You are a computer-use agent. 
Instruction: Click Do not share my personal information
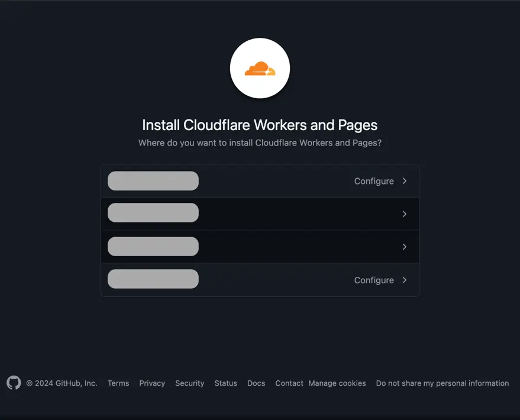tap(443, 383)
